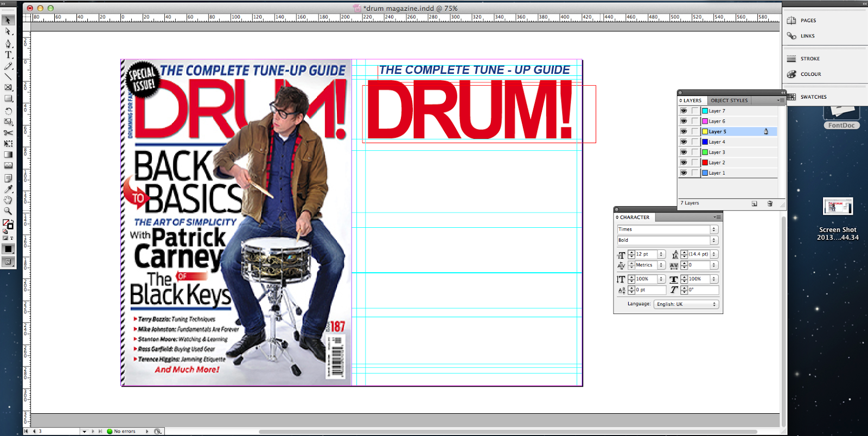The image size is (868, 436).
Task: Select the Pencil tool
Action: click(8, 66)
